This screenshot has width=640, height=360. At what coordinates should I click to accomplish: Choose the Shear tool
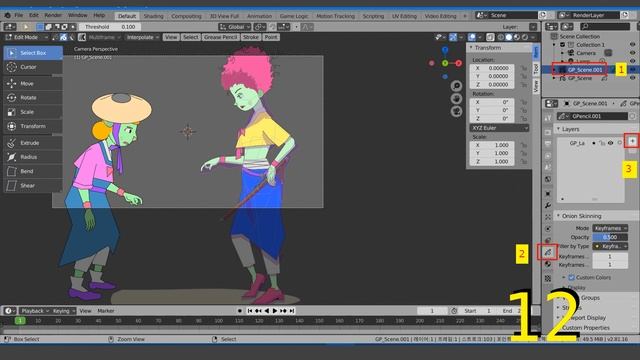point(33,186)
